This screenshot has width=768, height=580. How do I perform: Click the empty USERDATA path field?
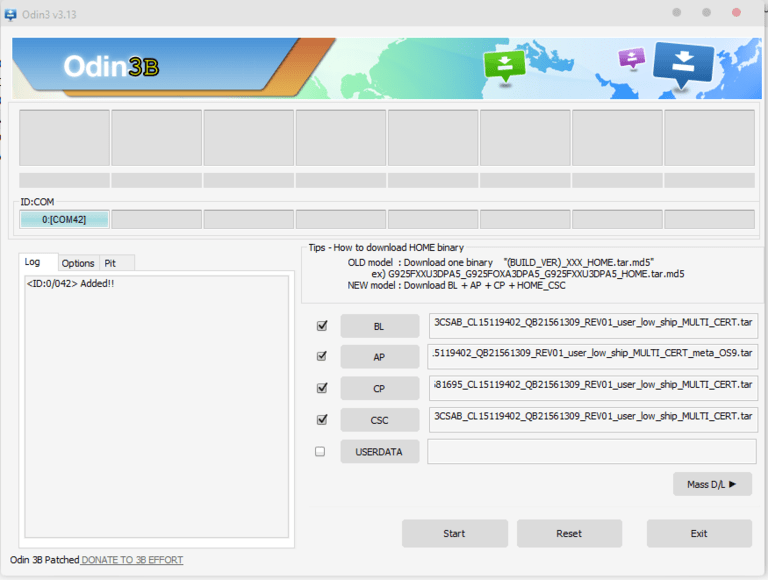pos(592,451)
